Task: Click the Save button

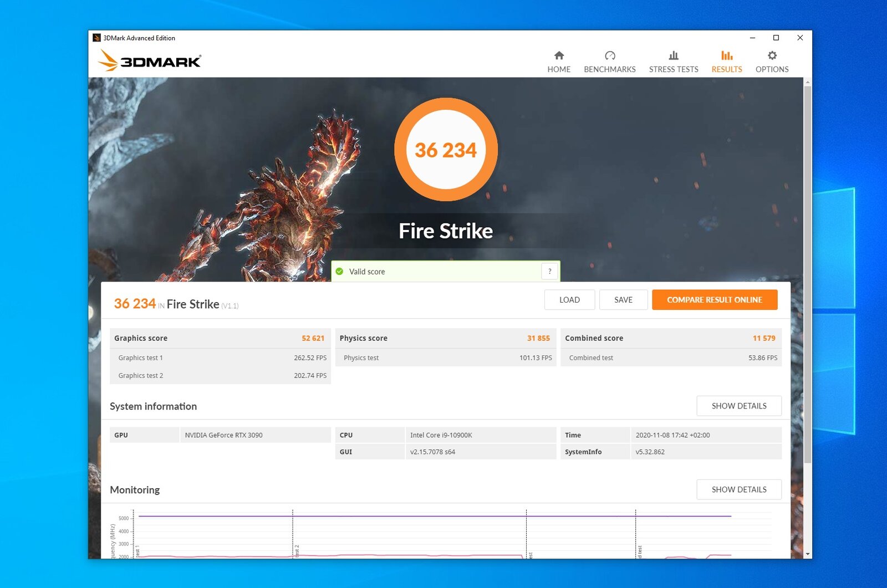Action: 623,300
